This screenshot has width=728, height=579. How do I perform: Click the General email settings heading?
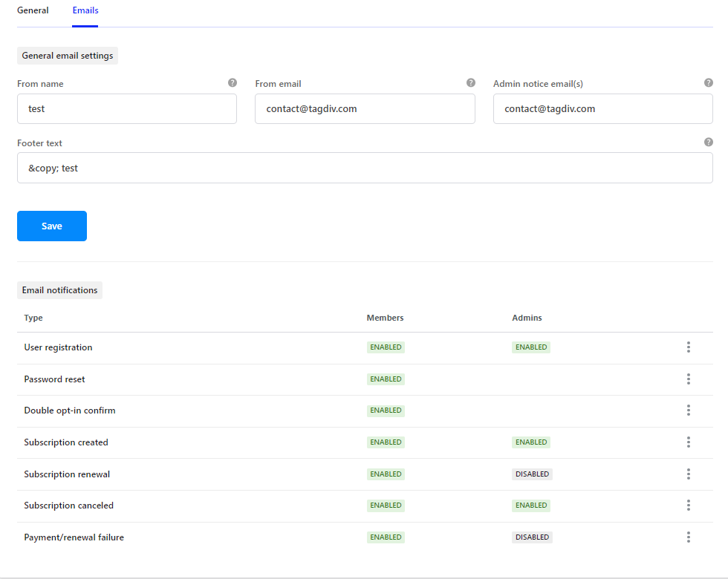pos(68,56)
